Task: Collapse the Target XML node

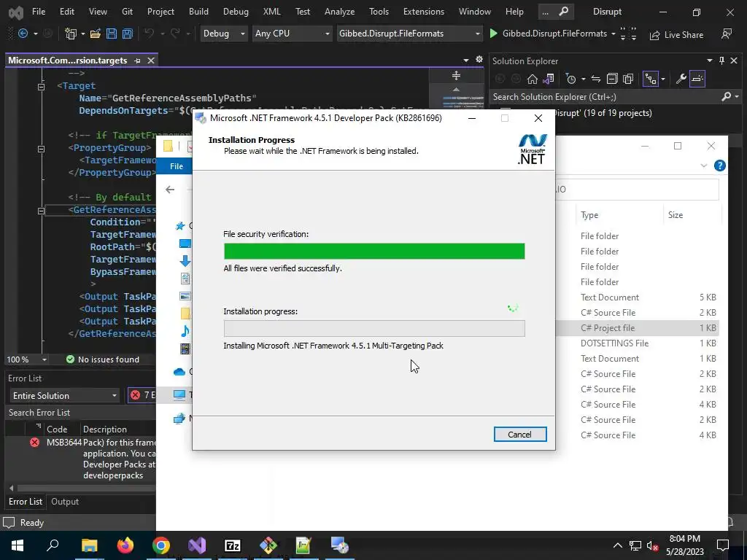Action: 41,87
